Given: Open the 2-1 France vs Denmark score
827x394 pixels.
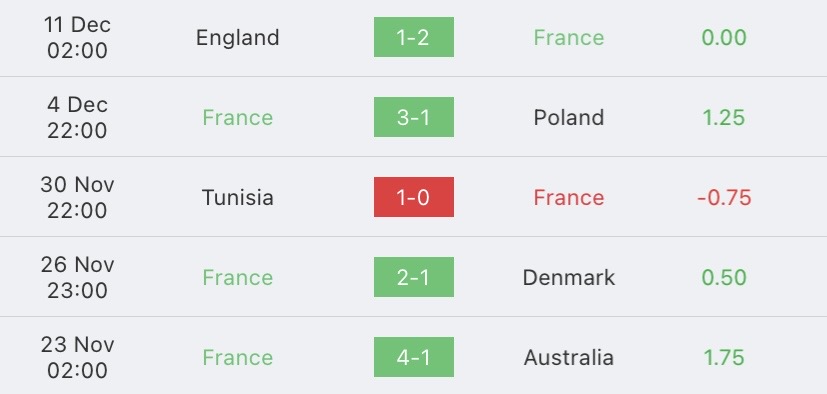Looking at the screenshot, I should coord(414,277).
